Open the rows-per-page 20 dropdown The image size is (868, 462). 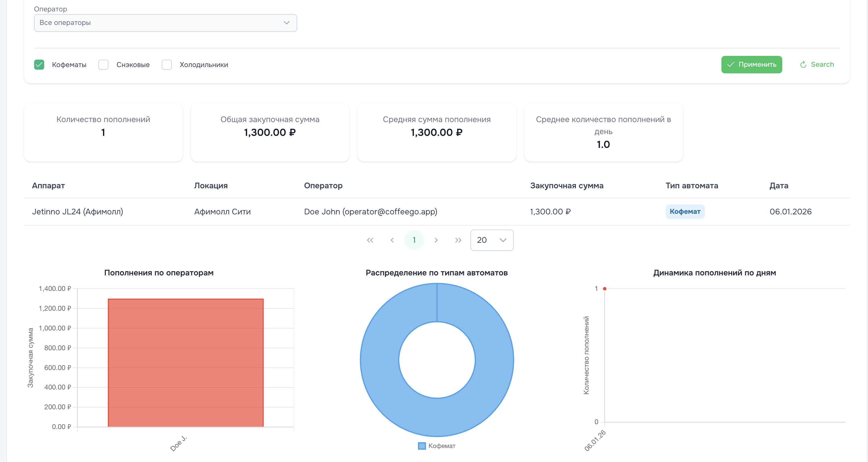[x=492, y=240]
